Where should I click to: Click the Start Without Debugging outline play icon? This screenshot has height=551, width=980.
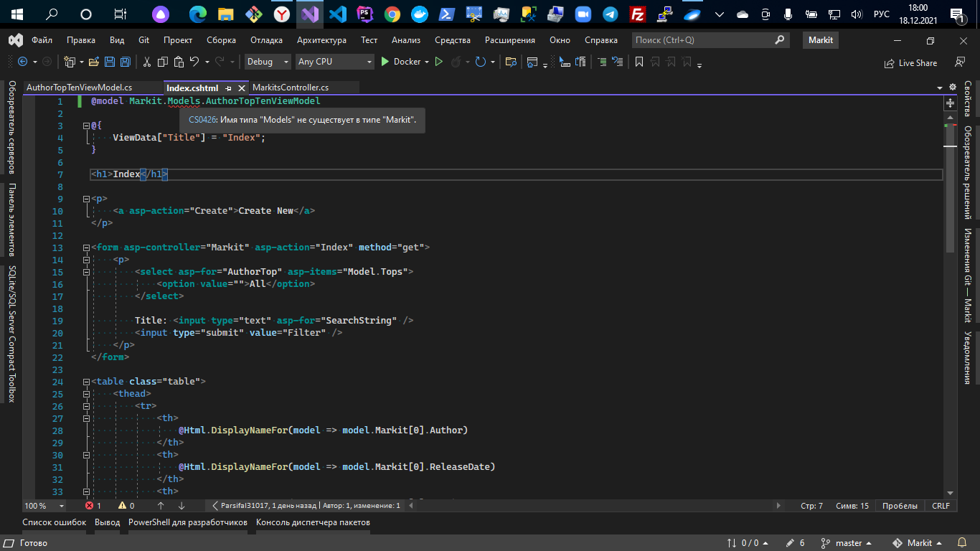(x=439, y=62)
